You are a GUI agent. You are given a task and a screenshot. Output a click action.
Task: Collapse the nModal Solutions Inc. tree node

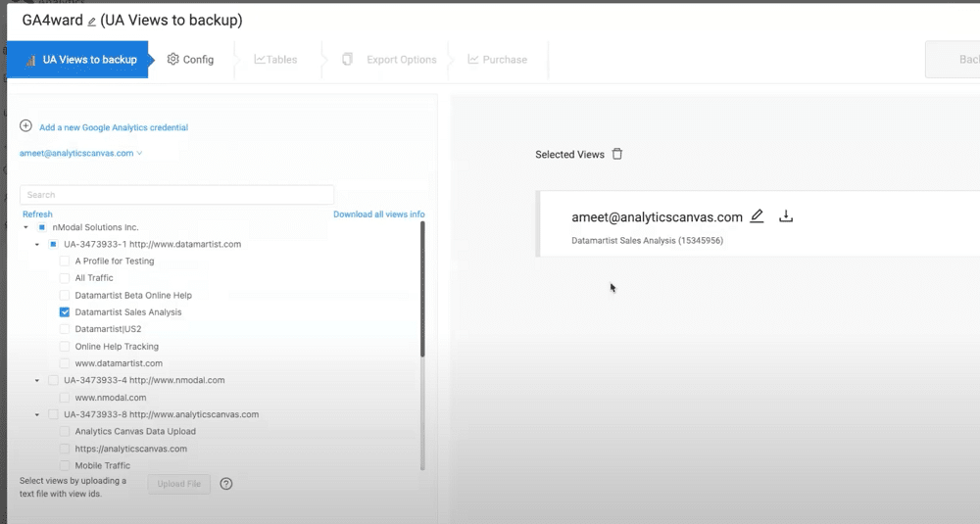[x=25, y=227]
